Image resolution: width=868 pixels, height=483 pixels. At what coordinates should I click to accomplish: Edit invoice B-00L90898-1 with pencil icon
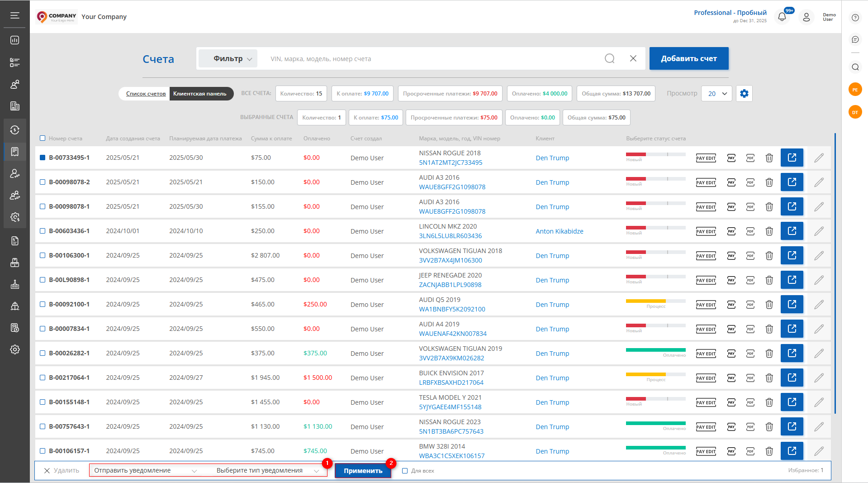tap(819, 280)
